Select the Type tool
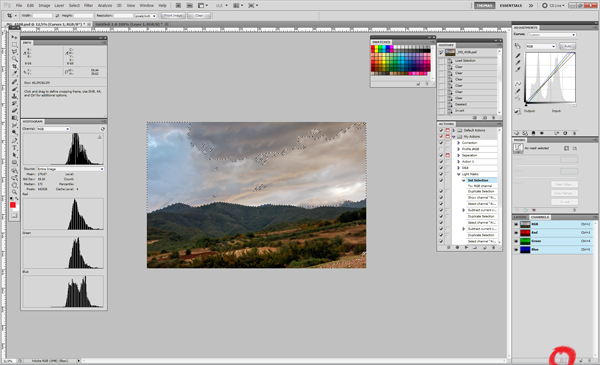600x365 pixels. (x=14, y=148)
